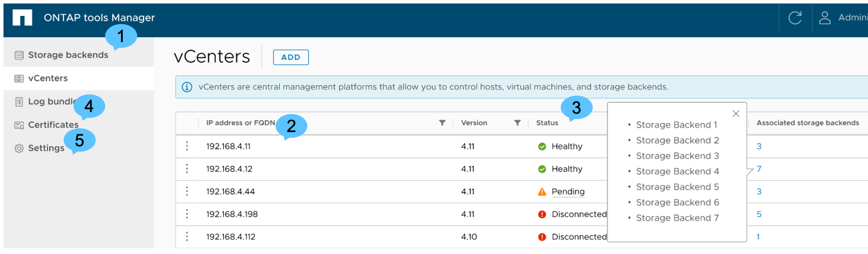Click the refresh icon in header
This screenshot has width=868, height=254.
pos(795,17)
